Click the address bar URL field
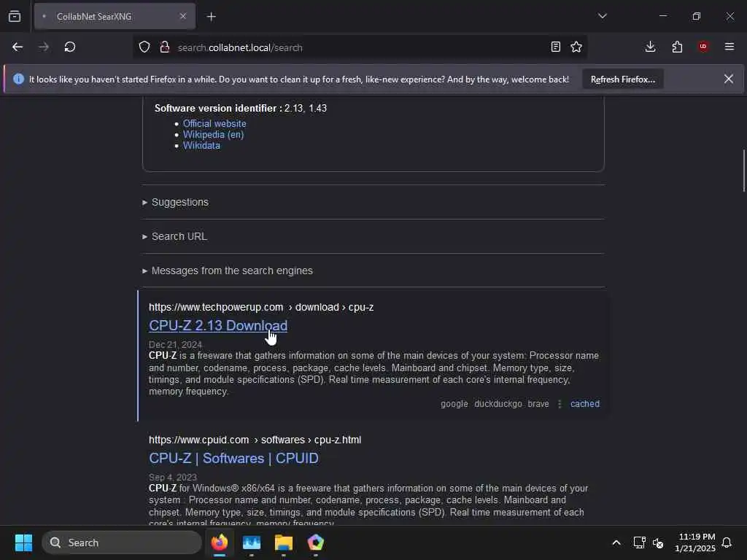The width and height of the screenshot is (747, 560). point(359,47)
